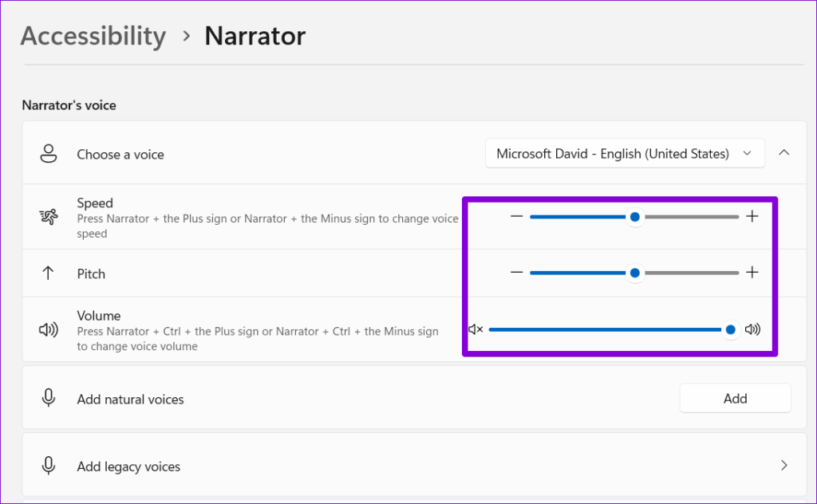Go back to Accessibility settings
Viewport: 817px width, 504px height.
tap(93, 35)
